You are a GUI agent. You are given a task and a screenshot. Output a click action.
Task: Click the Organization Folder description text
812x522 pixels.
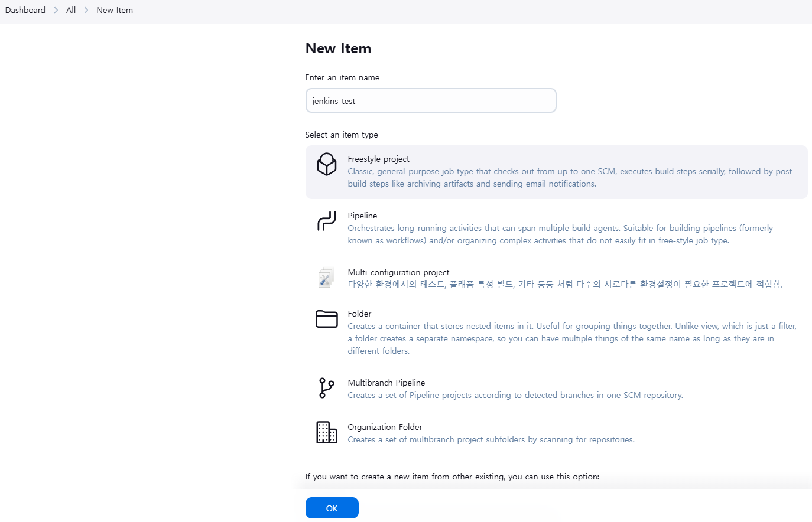tap(491, 439)
